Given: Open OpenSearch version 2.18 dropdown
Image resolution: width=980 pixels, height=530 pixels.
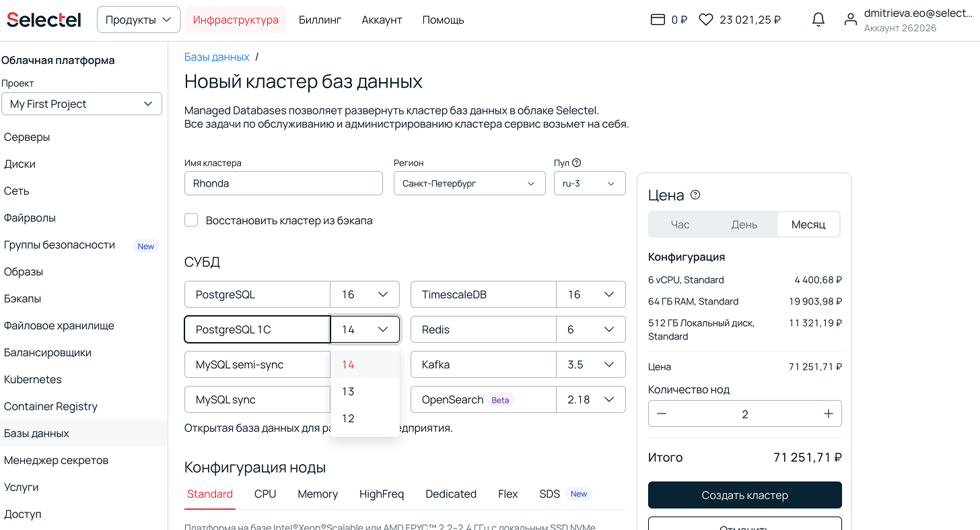Looking at the screenshot, I should pos(591,399).
